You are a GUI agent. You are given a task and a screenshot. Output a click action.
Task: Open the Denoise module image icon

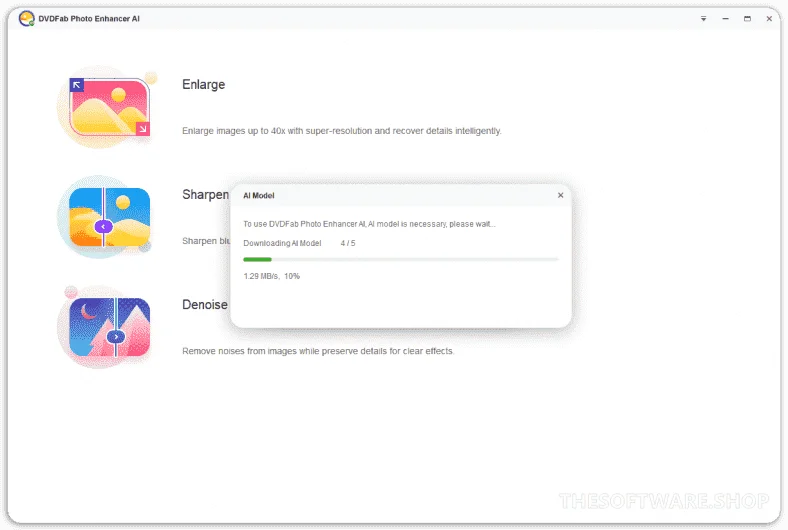[x=108, y=327]
